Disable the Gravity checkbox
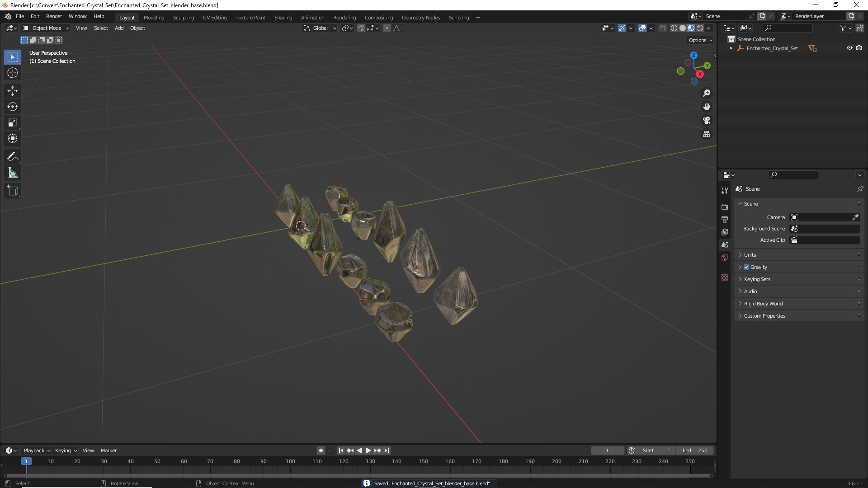Image resolution: width=868 pixels, height=488 pixels. tap(746, 267)
